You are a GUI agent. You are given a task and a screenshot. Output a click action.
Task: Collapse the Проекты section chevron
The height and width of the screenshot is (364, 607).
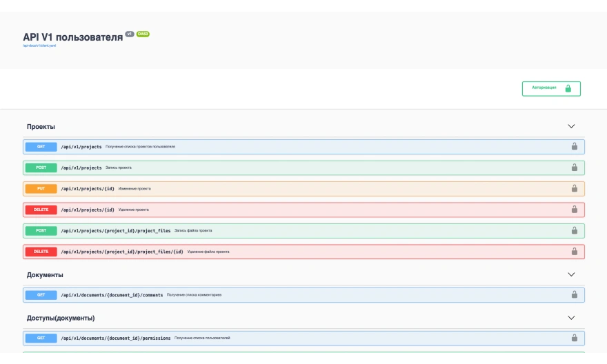click(571, 127)
